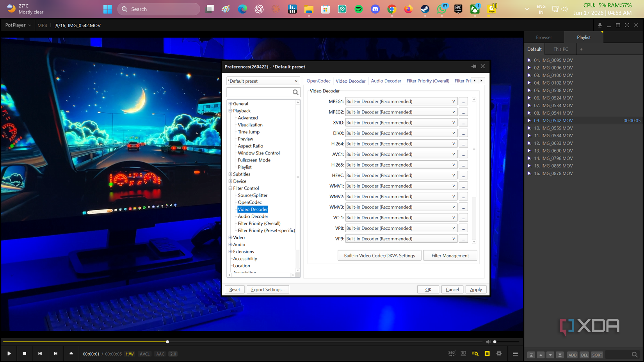
Task: Click the Apply button
Action: (476, 289)
